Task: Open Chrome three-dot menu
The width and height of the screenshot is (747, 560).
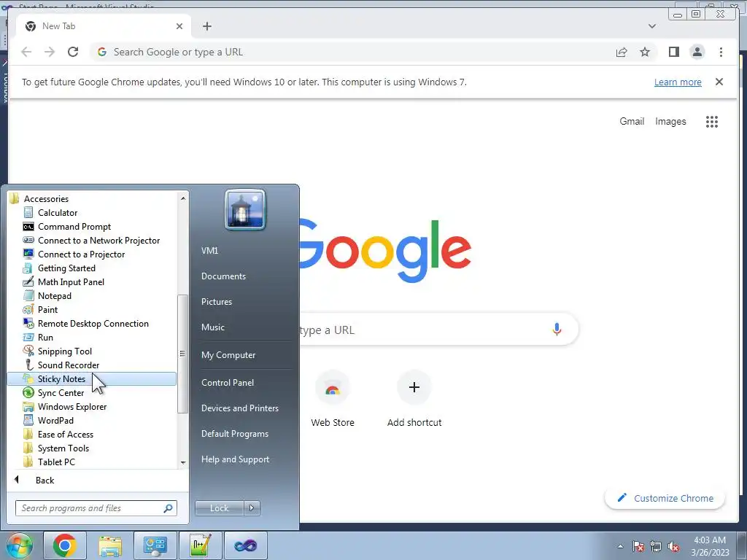Action: tap(721, 52)
